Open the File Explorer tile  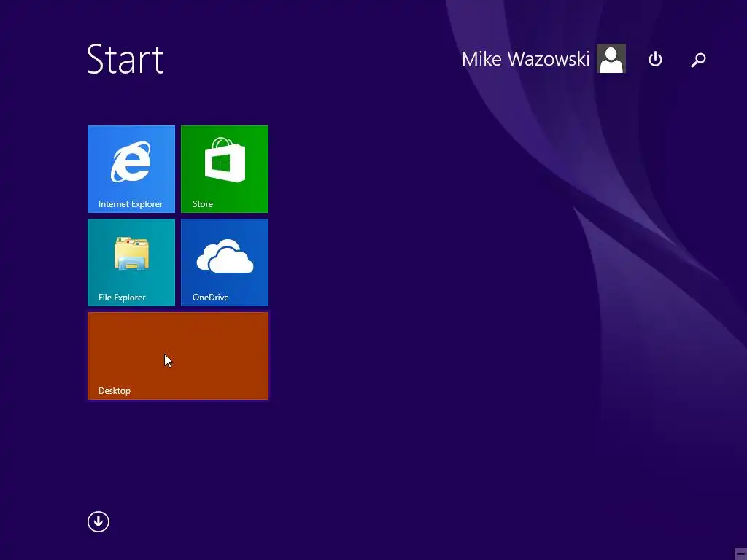coord(131,262)
